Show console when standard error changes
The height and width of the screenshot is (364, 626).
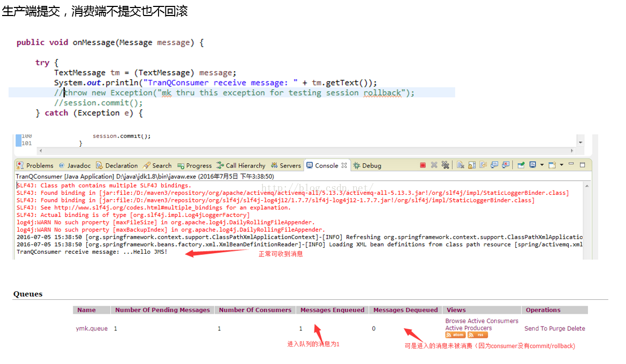pyautogui.click(x=506, y=165)
